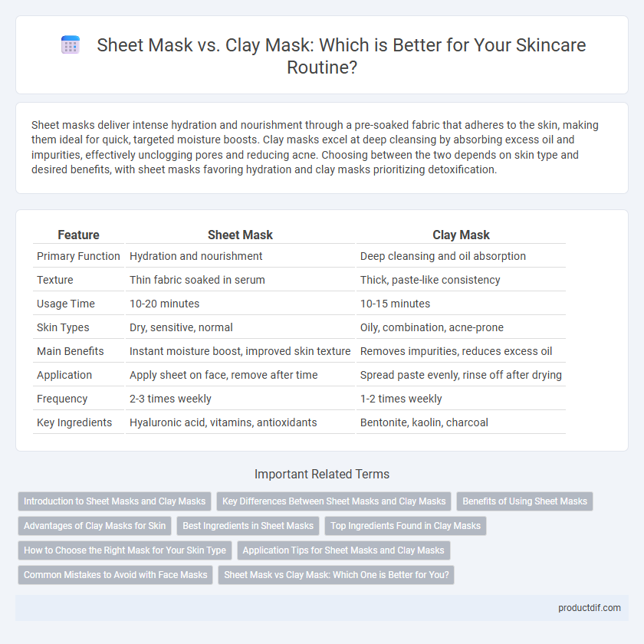Select the Primary Function row label

78,256
